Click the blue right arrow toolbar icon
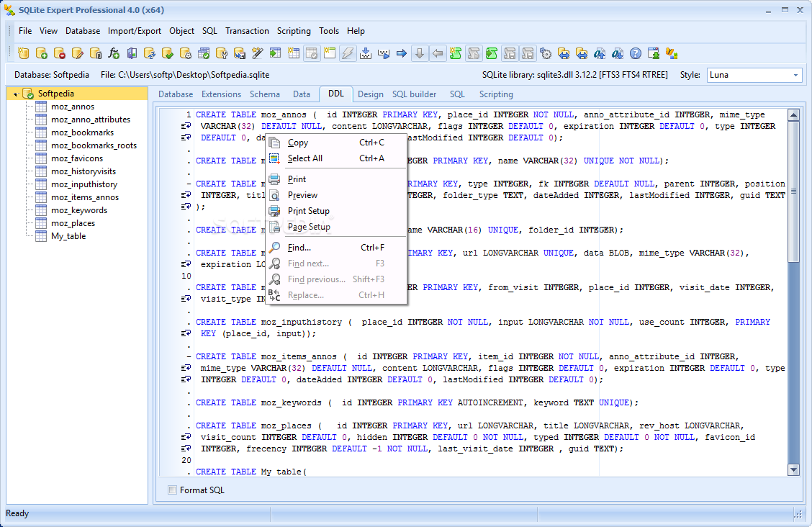This screenshot has height=527, width=812. point(402,53)
